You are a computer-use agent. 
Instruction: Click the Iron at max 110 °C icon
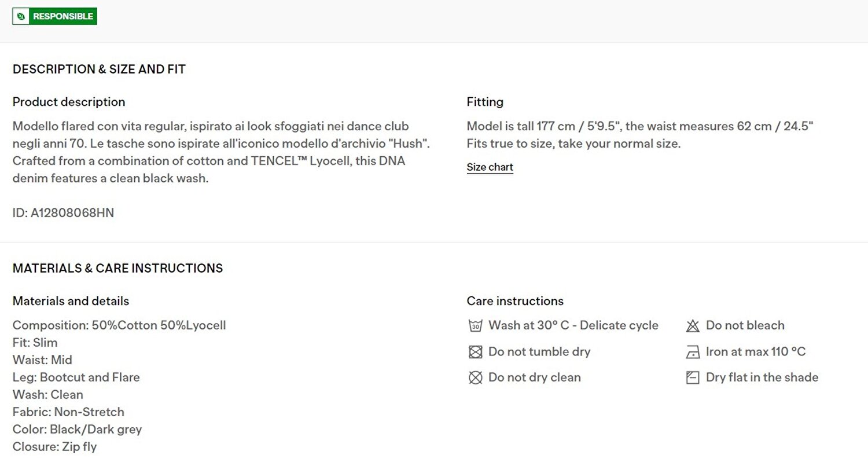[x=693, y=352]
